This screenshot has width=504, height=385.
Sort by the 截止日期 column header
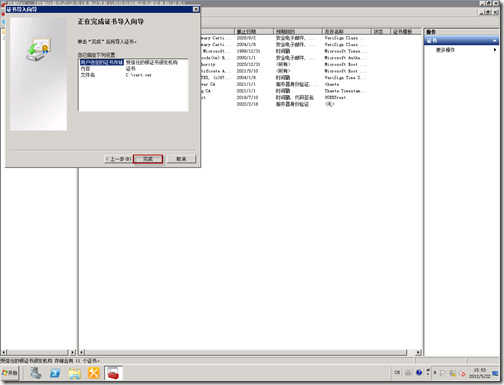(254, 31)
